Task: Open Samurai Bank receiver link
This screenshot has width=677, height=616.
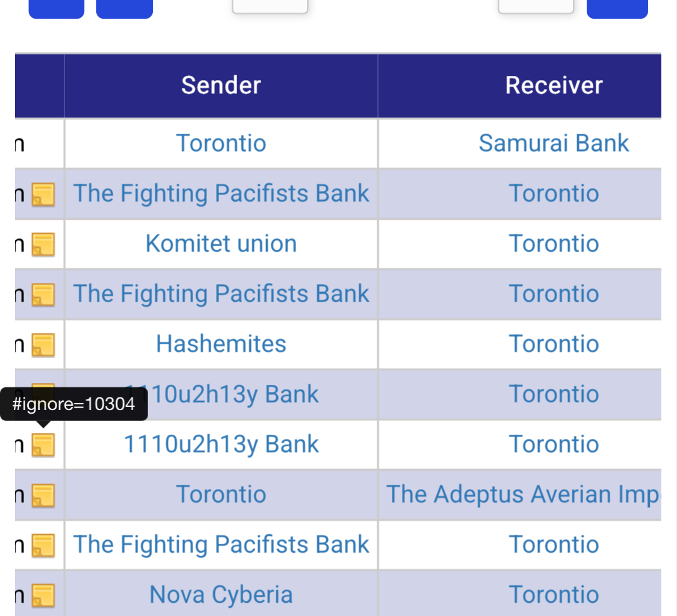Action: [x=554, y=143]
